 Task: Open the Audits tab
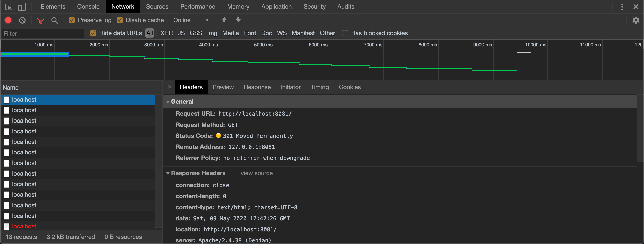point(346,7)
